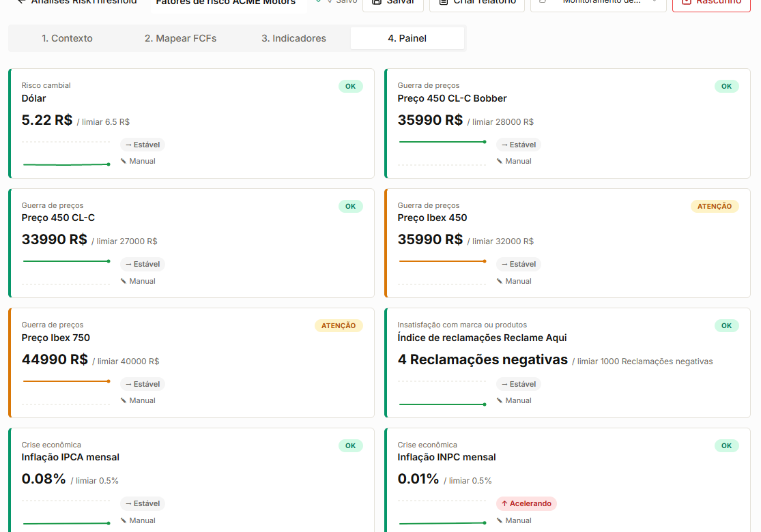Click the Manual pencil icon in Inflação INPC mensal card

[500, 521]
